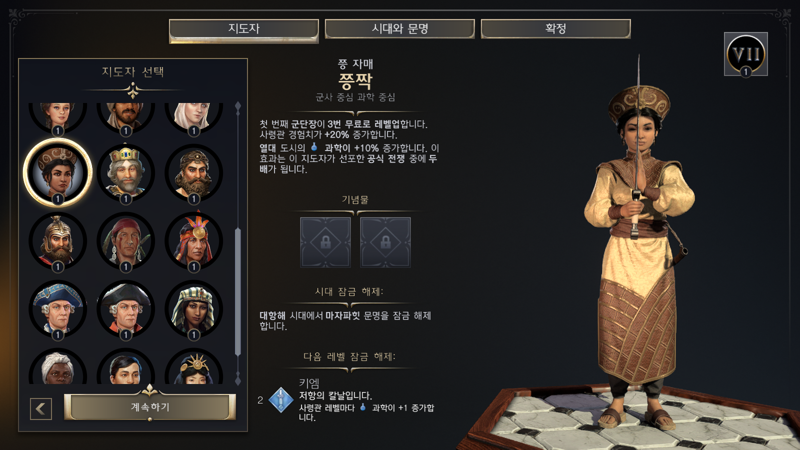Screen dimensions: 800x450
Task: Open the 시대와 문명 tab
Action: tap(400, 29)
